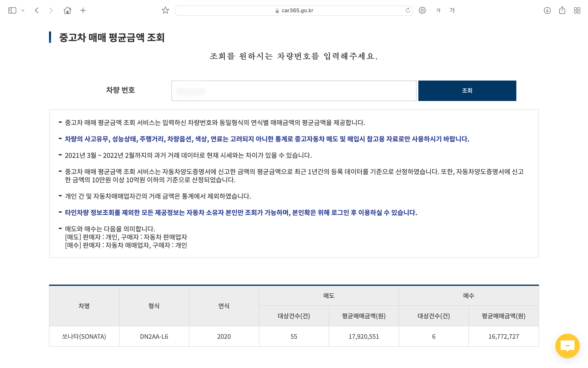This screenshot has height=368, width=588.
Task: Open the home page via house icon
Action: [67, 10]
